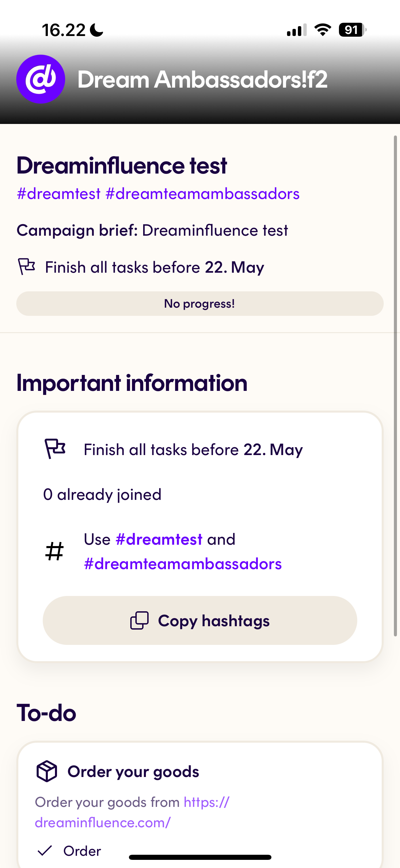This screenshot has width=400, height=868.
Task: Check the Order task checkmark
Action: tap(44, 851)
